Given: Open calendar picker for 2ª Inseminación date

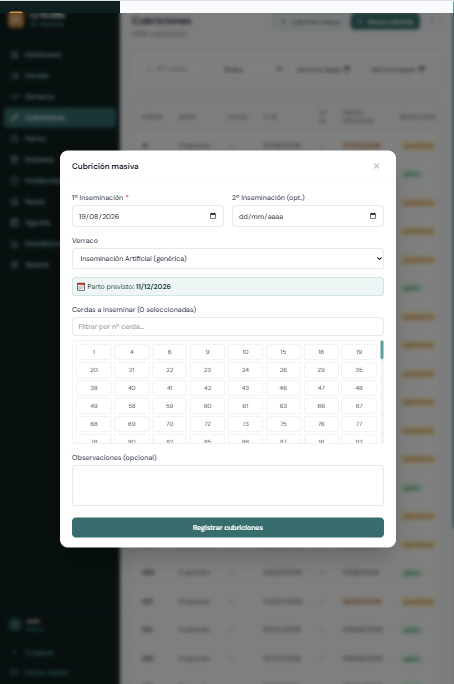Looking at the screenshot, I should [x=373, y=216].
